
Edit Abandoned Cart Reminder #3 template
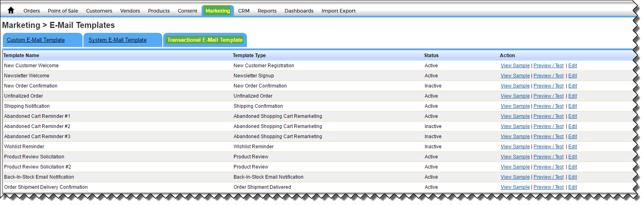point(572,137)
